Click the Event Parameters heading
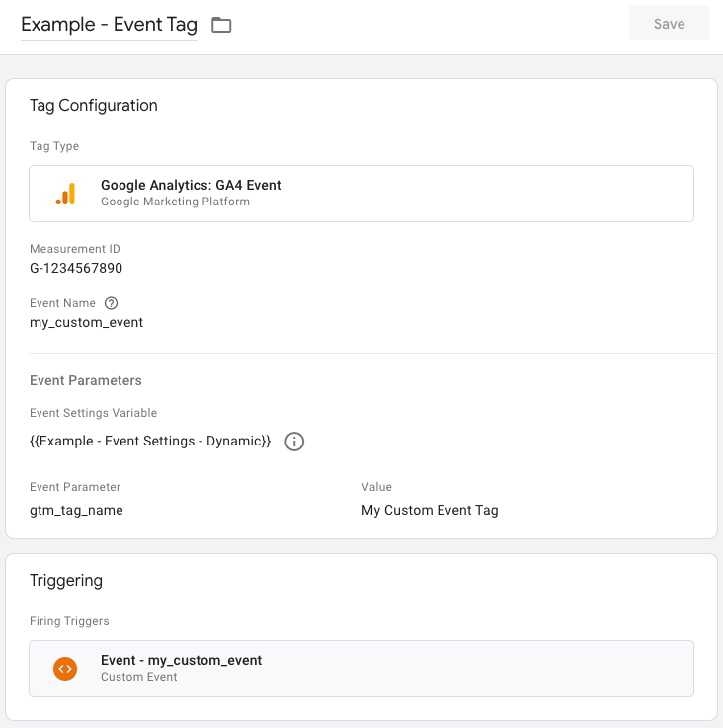 [x=86, y=380]
